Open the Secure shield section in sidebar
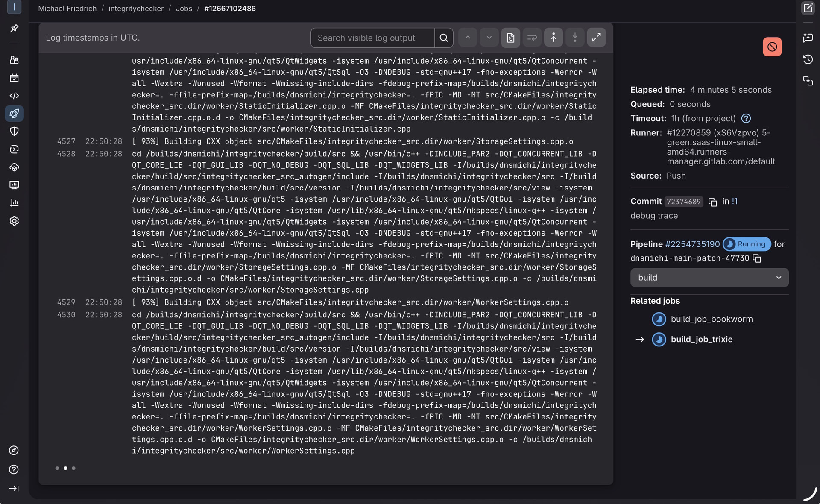Screen dimensions: 820x504 pyautogui.click(x=14, y=132)
